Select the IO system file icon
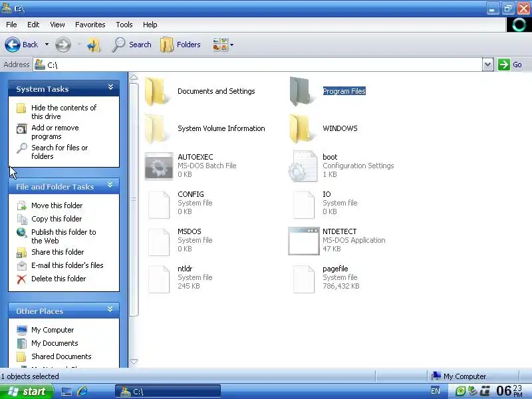 coord(304,205)
